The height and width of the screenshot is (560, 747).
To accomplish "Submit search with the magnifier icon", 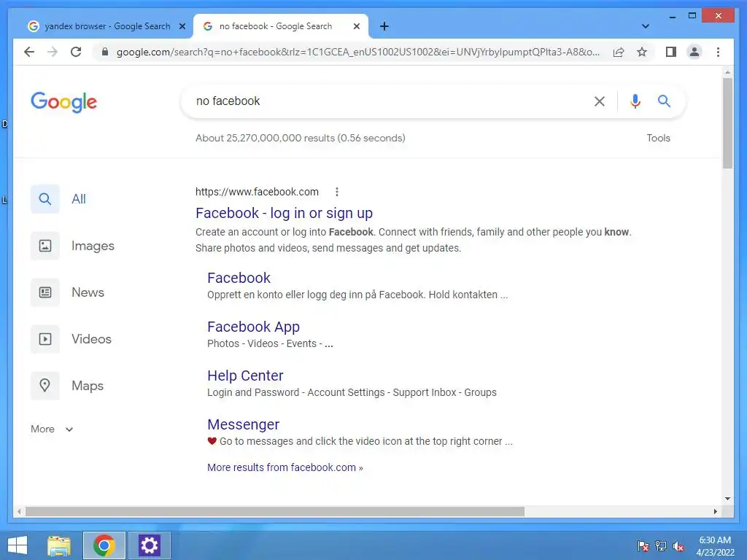I will (x=664, y=101).
